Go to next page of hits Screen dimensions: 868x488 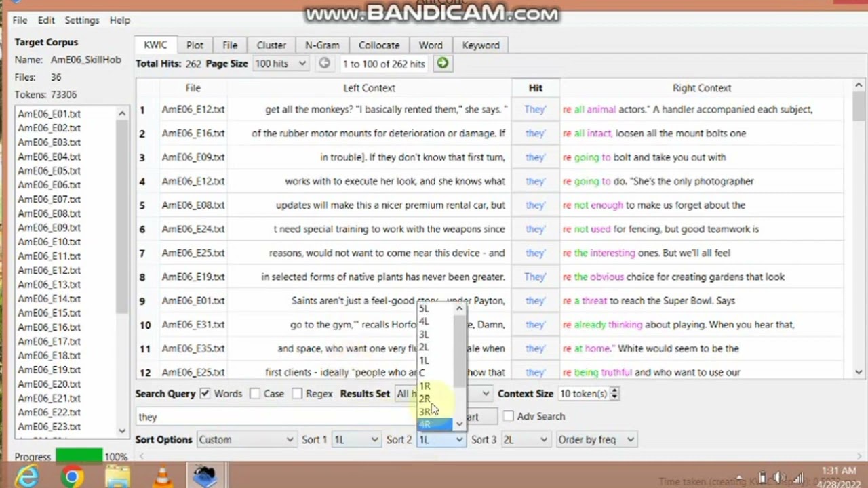coord(442,64)
